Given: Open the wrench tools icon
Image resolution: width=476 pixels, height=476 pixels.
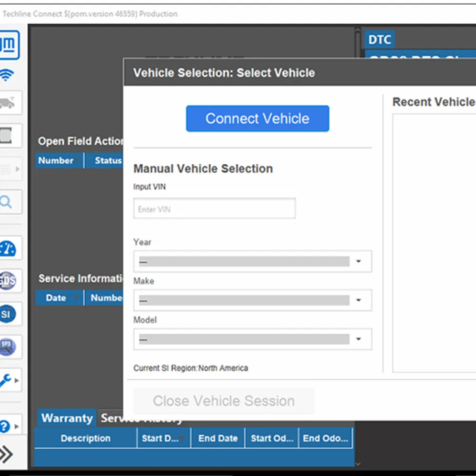Looking at the screenshot, I should [x=6, y=380].
